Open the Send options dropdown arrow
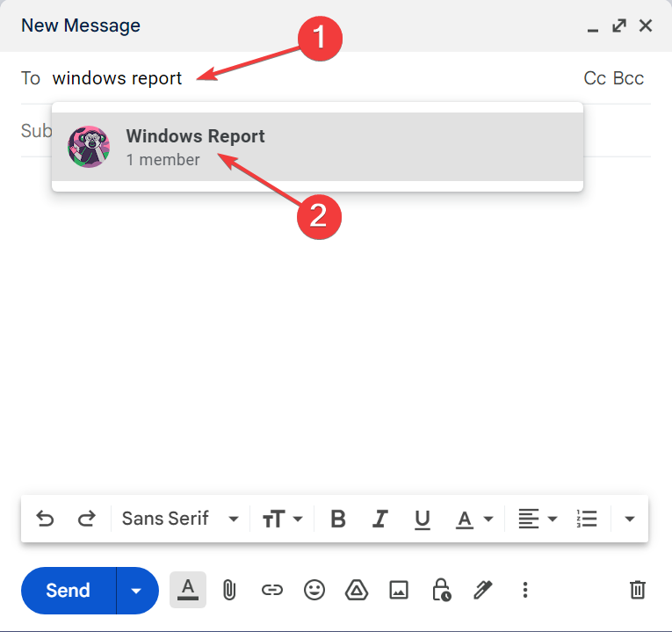This screenshot has width=672, height=632. 137,591
